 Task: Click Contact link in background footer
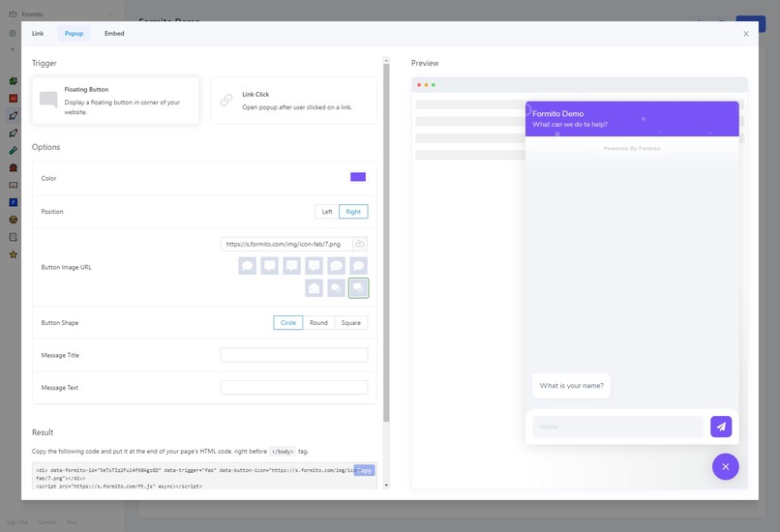coord(47,522)
